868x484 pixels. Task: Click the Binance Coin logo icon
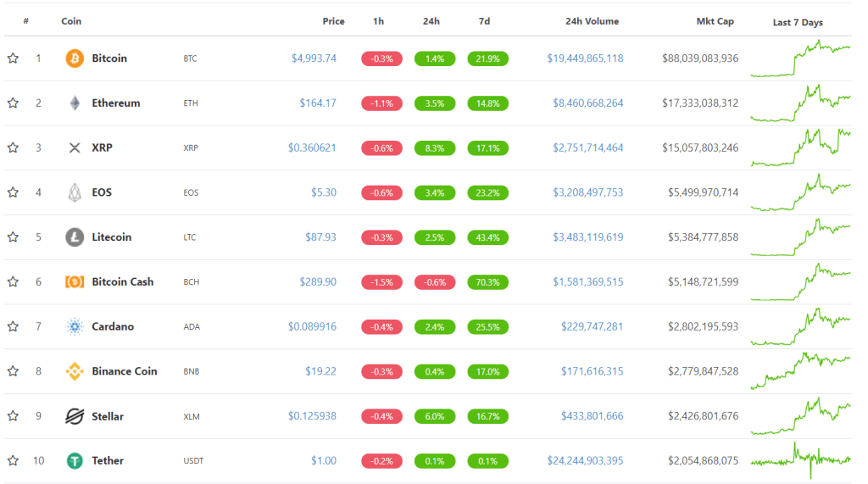point(75,371)
